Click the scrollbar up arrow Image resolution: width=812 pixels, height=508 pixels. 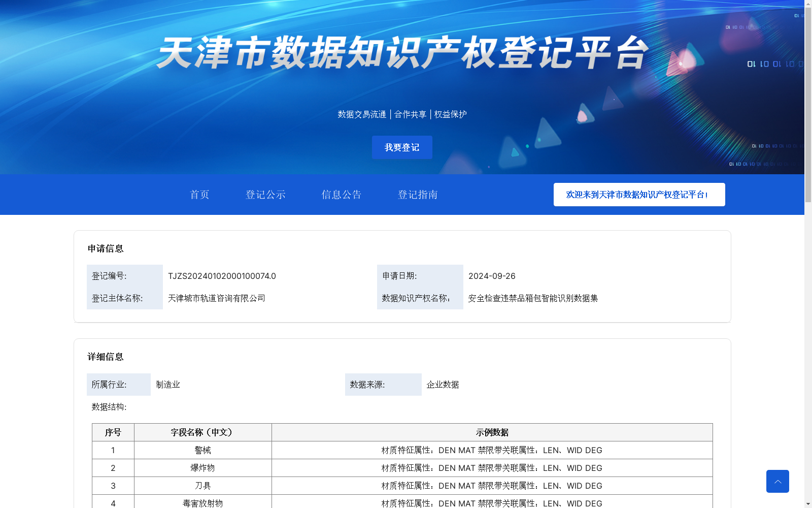pyautogui.click(x=808, y=4)
